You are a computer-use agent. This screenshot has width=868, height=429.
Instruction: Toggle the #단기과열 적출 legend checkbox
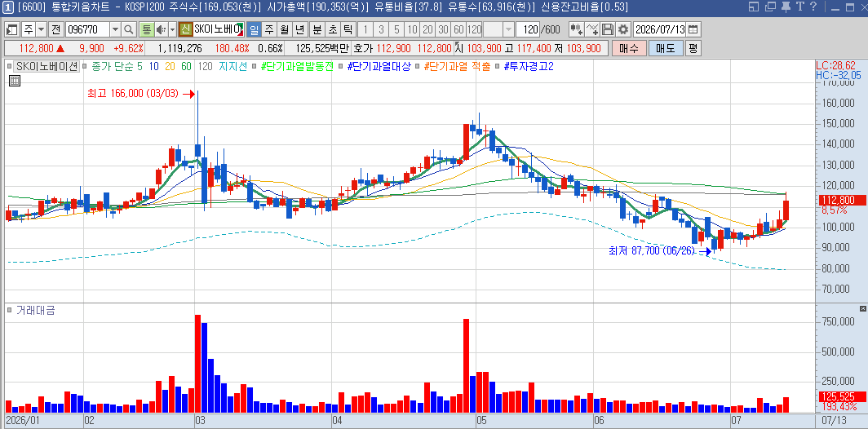(419, 66)
